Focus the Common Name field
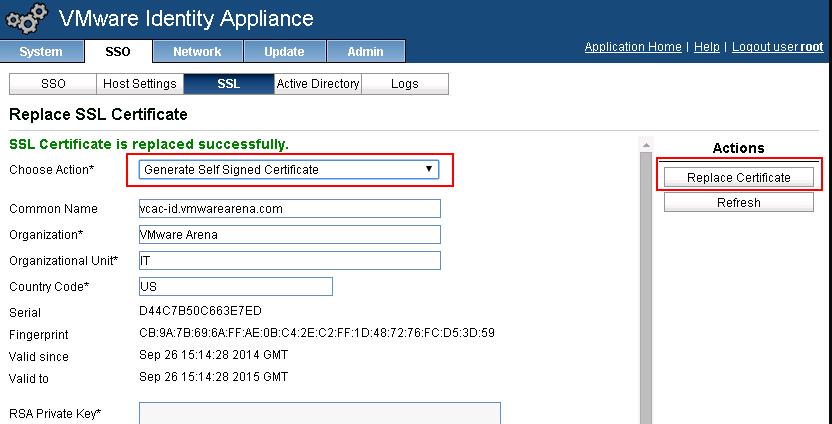 [290, 209]
